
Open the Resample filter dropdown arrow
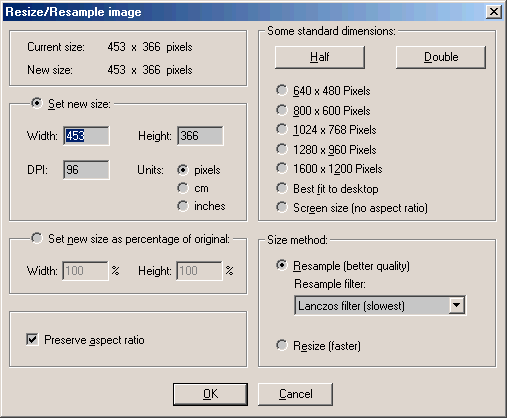tap(456, 305)
